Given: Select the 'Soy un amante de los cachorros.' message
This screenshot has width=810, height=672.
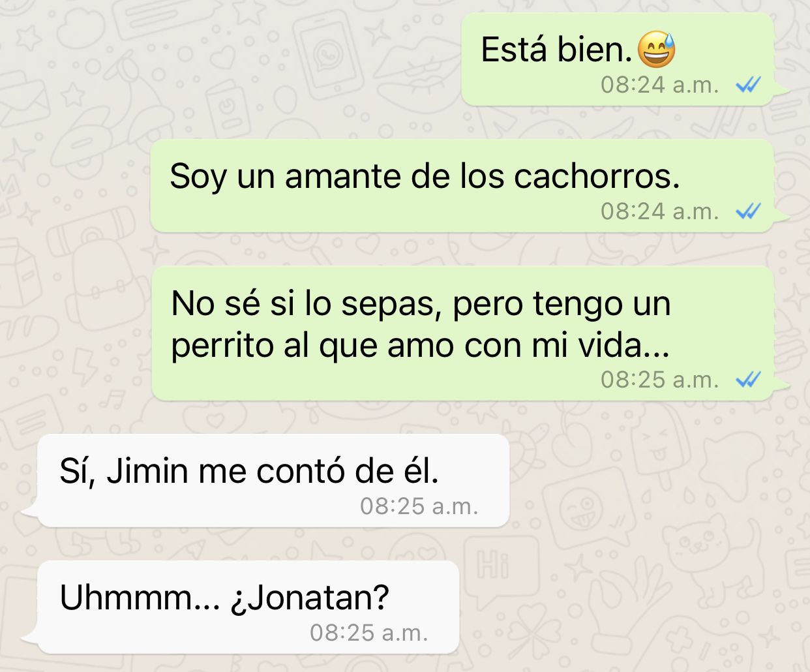Looking at the screenshot, I should coord(462,186).
